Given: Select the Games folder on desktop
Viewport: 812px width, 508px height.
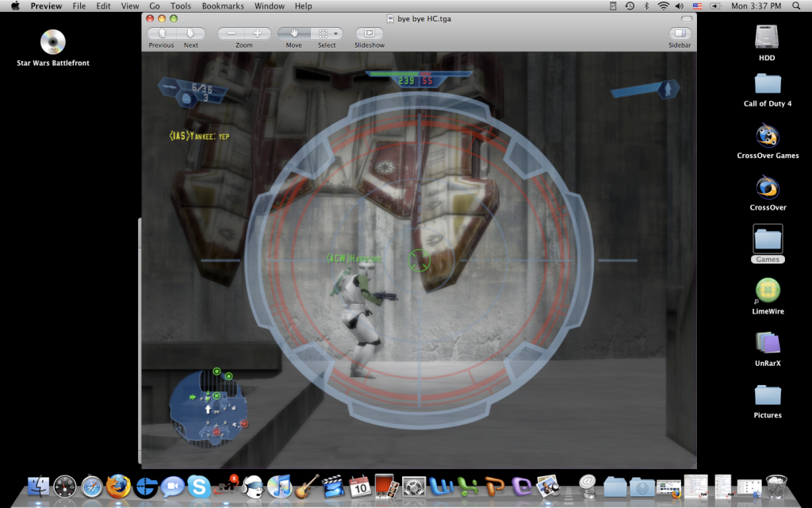Looking at the screenshot, I should pyautogui.click(x=768, y=239).
